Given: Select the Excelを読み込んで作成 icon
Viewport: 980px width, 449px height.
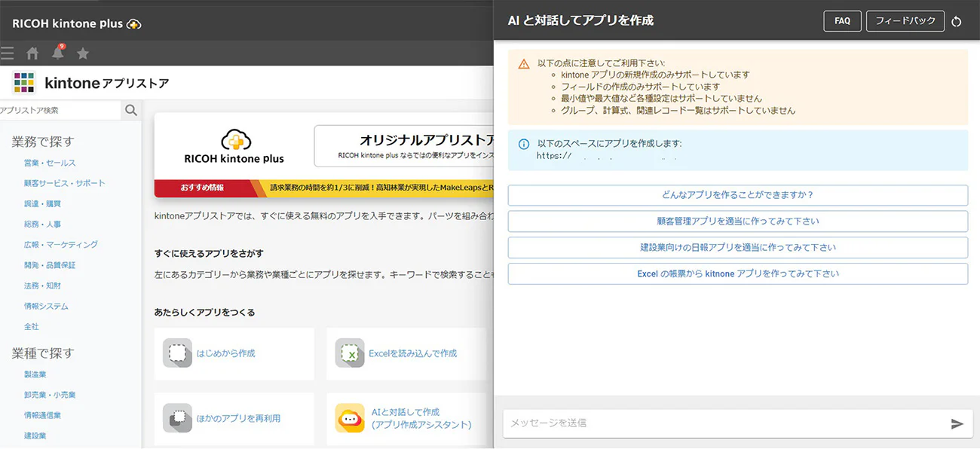Looking at the screenshot, I should click(350, 353).
